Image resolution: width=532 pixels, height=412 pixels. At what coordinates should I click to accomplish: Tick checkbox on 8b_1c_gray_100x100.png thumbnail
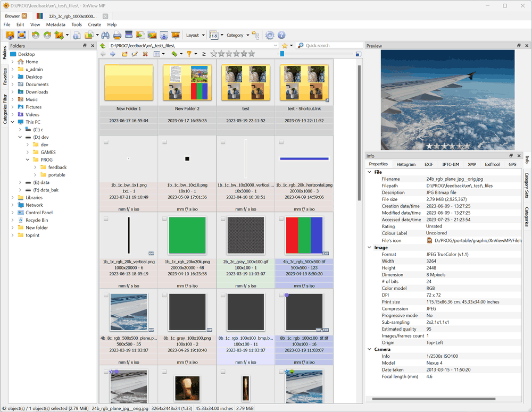[164, 296]
